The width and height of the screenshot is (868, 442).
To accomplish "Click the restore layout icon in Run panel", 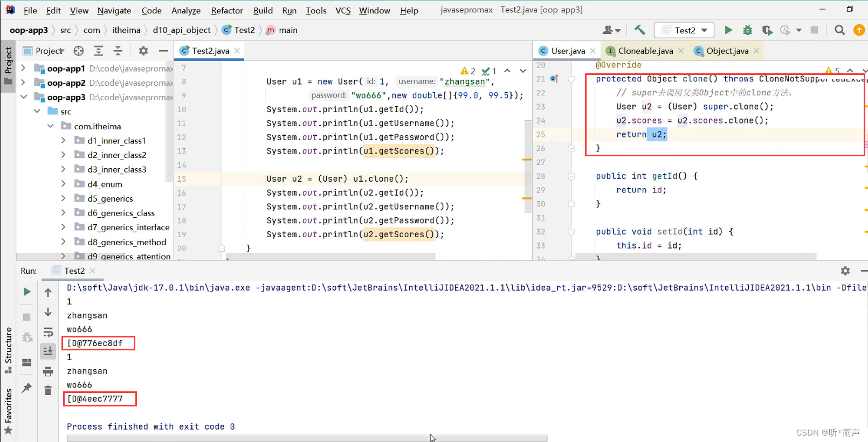I will pos(26,362).
